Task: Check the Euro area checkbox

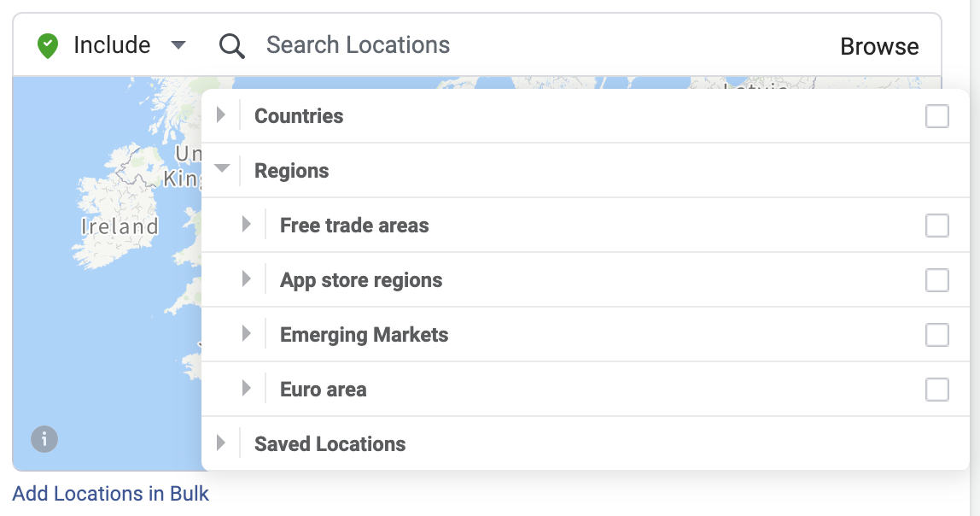Action: click(936, 390)
